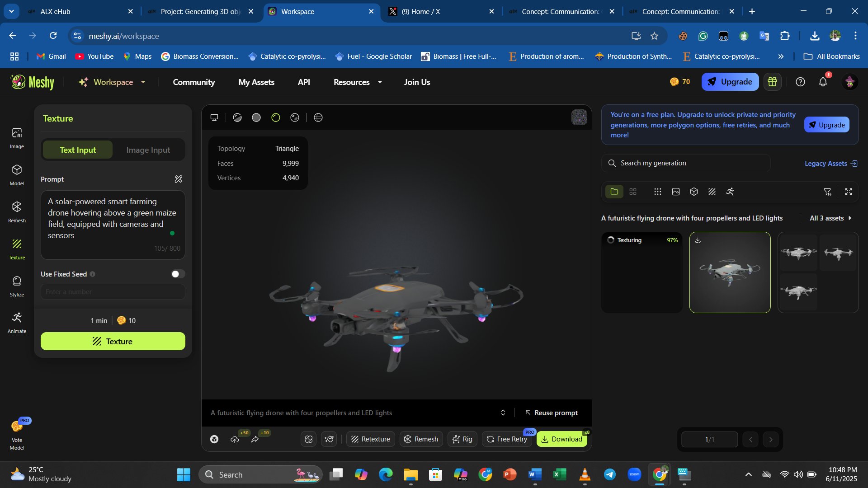Click the viewport background color swatch
This screenshot has width=868, height=488.
pos(579,117)
